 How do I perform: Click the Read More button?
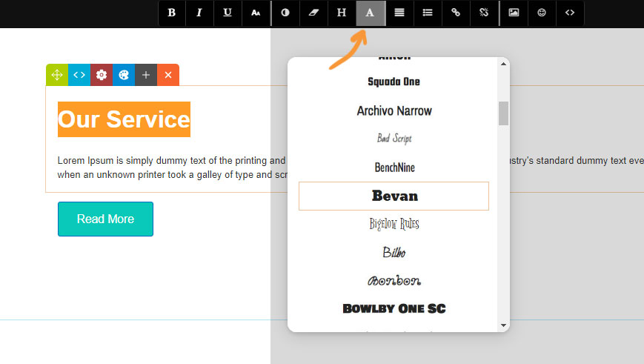(105, 219)
